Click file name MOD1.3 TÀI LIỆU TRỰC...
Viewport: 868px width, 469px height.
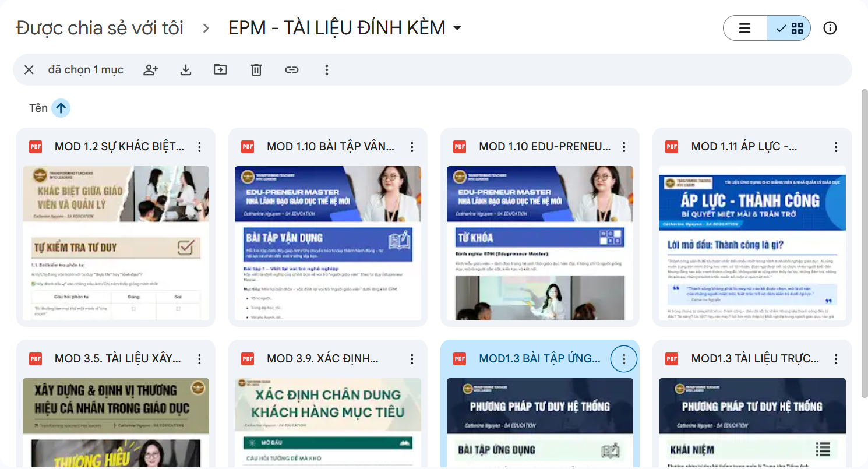(x=755, y=359)
